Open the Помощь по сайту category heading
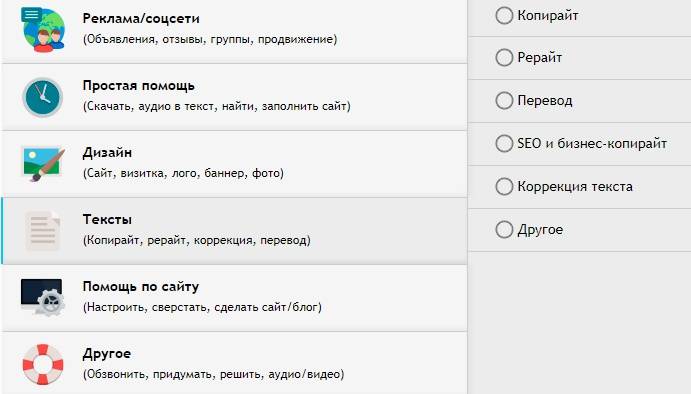691x394 pixels. (x=141, y=286)
